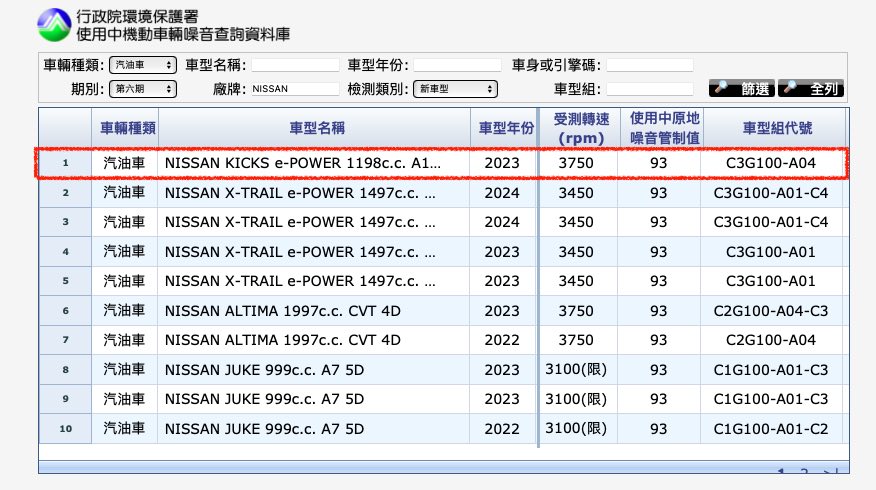This screenshot has width=876, height=490.
Task: Click the 2024 year in row 3
Action: point(502,222)
